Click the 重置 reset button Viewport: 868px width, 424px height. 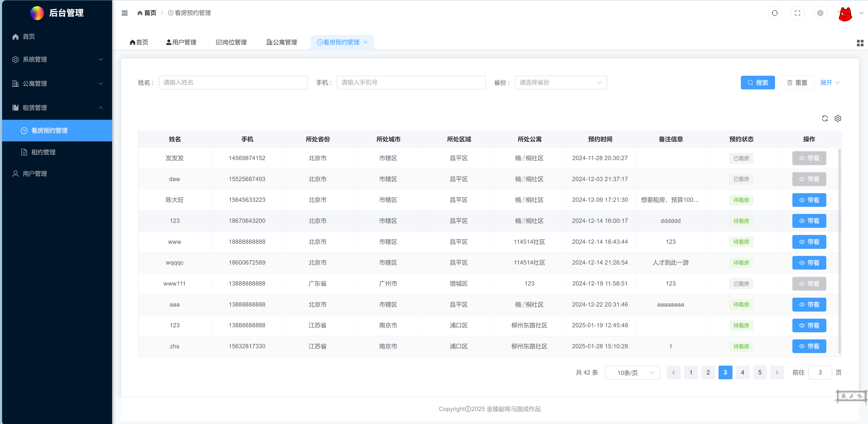pyautogui.click(x=797, y=82)
